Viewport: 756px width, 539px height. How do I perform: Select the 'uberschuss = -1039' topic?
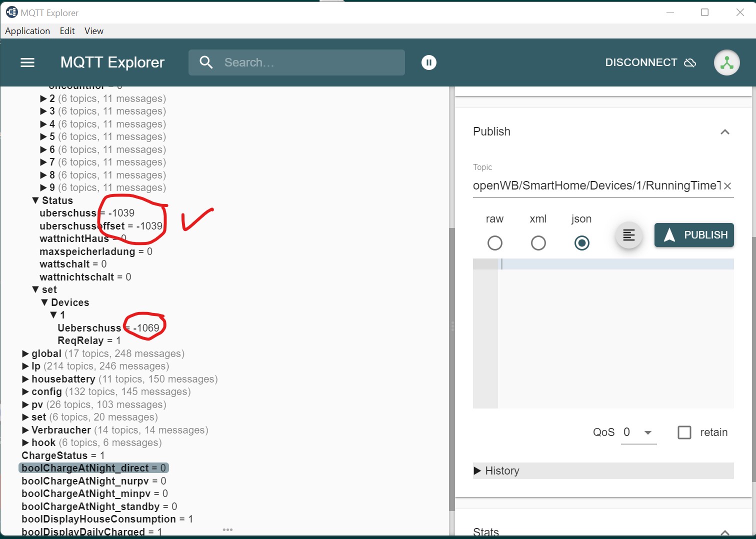(87, 213)
